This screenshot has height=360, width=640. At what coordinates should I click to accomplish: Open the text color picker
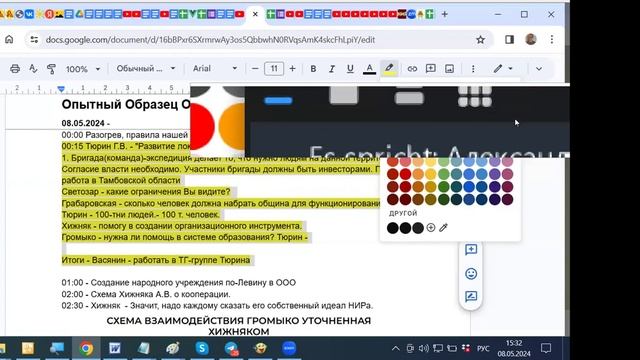[369, 69]
